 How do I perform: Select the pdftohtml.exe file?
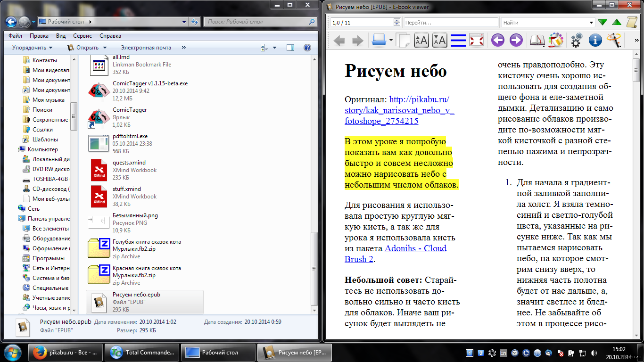pos(144,144)
